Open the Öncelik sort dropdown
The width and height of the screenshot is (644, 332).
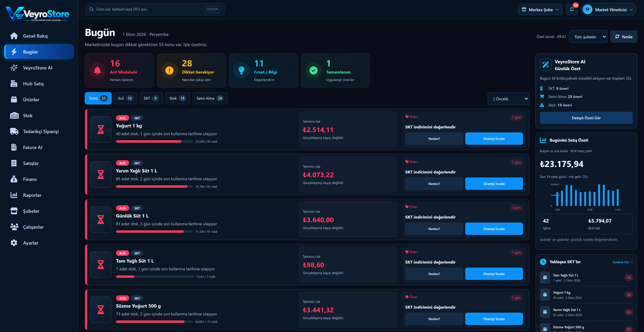[509, 99]
